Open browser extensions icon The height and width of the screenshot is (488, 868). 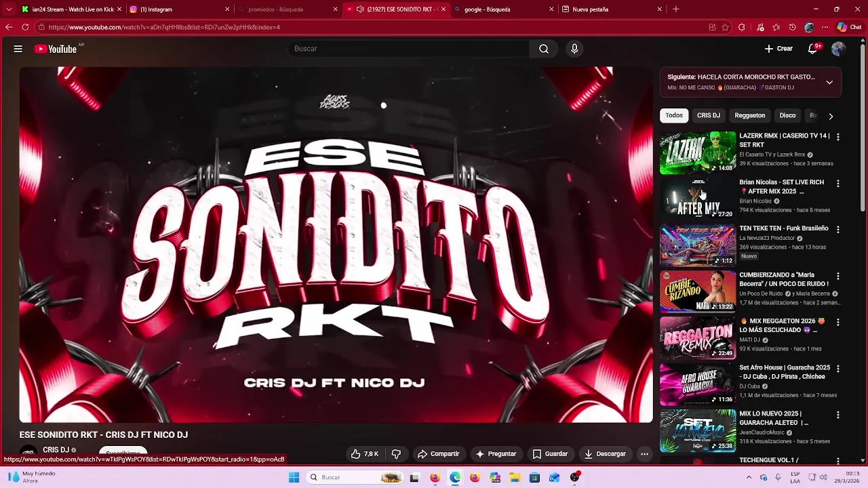click(741, 27)
